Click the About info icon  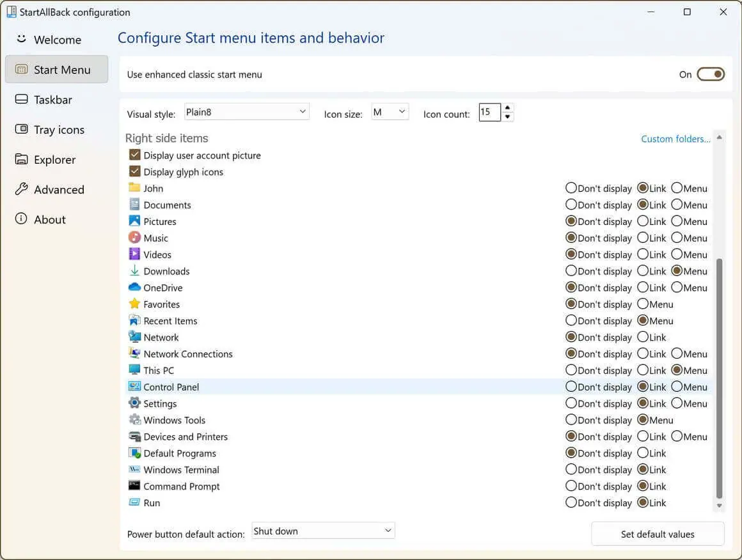(x=21, y=219)
